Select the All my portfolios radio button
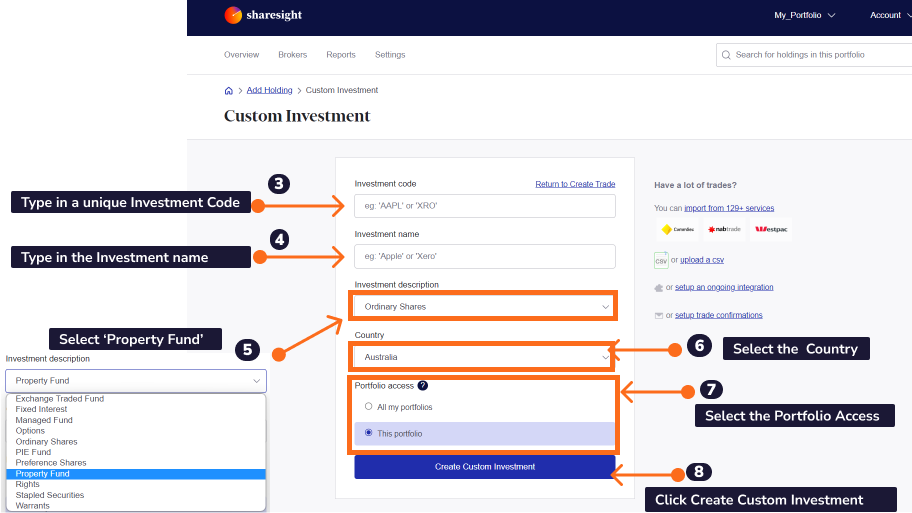Screen dimensions: 912x513 [368, 407]
